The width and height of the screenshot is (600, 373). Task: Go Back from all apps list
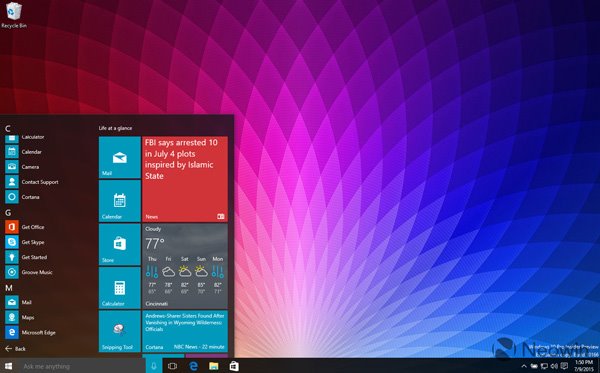[x=15, y=349]
